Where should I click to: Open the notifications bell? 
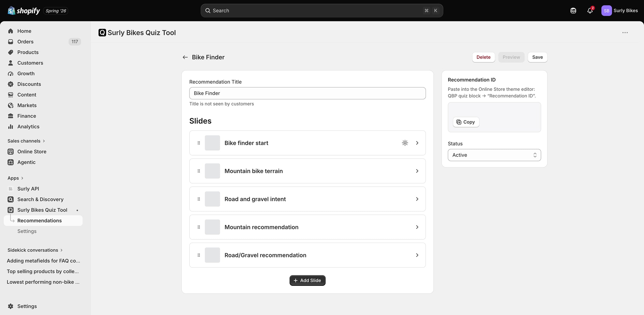590,11
